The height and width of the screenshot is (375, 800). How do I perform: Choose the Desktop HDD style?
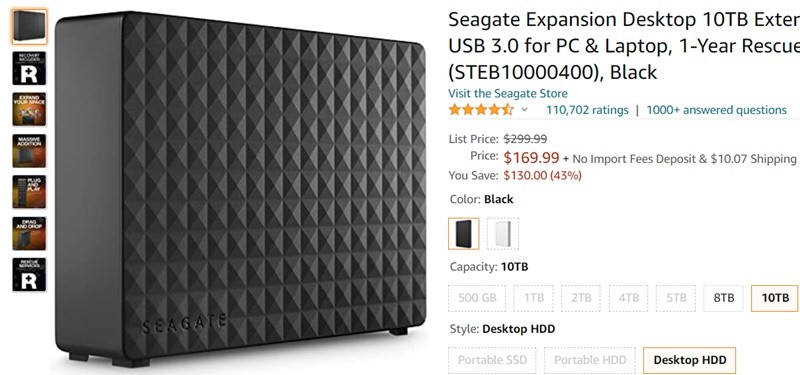690,360
